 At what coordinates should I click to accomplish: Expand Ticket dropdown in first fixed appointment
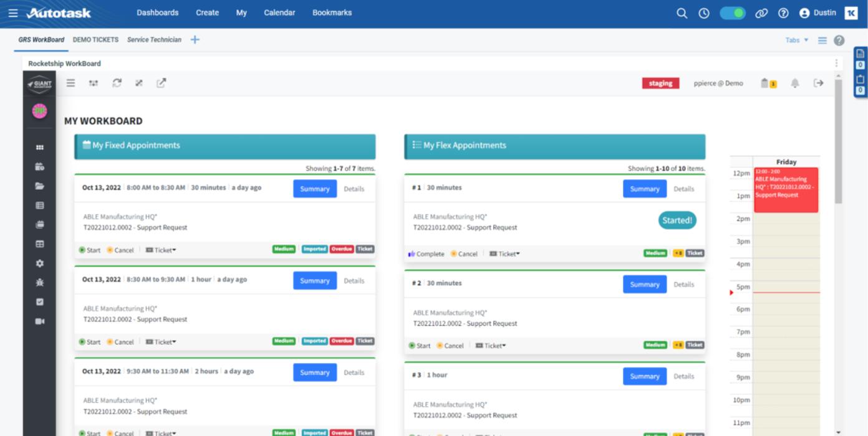tap(162, 250)
